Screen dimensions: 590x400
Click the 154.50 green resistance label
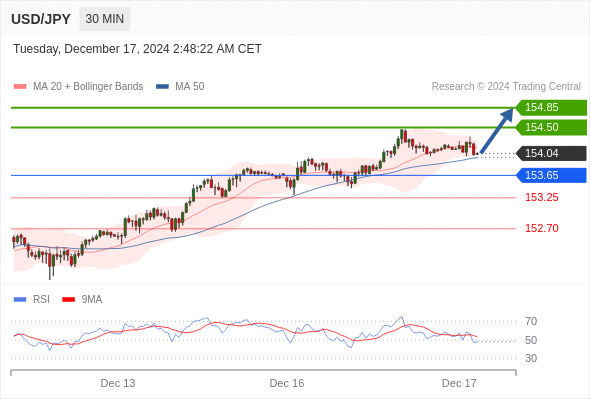551,128
